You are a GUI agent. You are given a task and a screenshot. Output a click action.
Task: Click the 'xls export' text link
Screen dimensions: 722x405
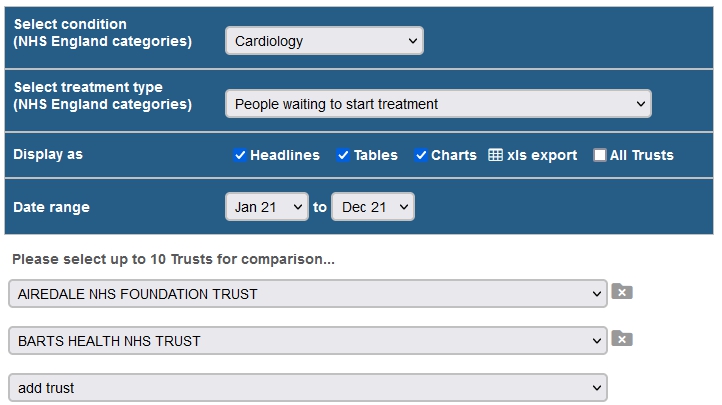coord(542,155)
